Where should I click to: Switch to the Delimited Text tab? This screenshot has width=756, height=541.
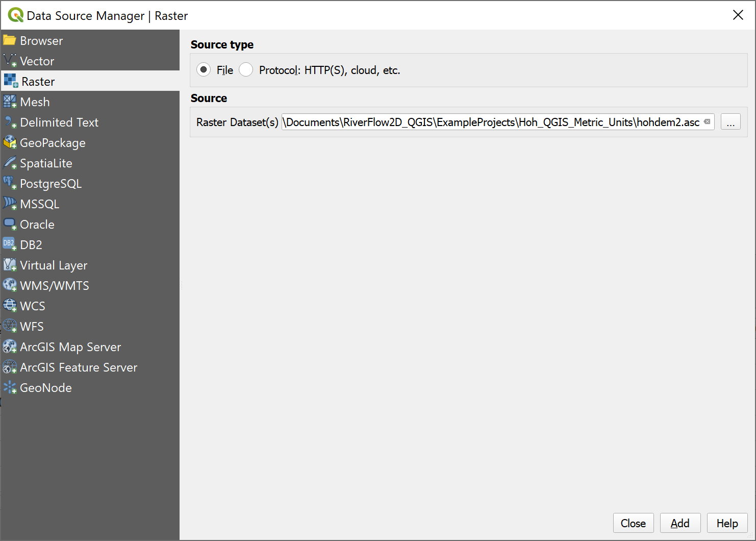59,122
